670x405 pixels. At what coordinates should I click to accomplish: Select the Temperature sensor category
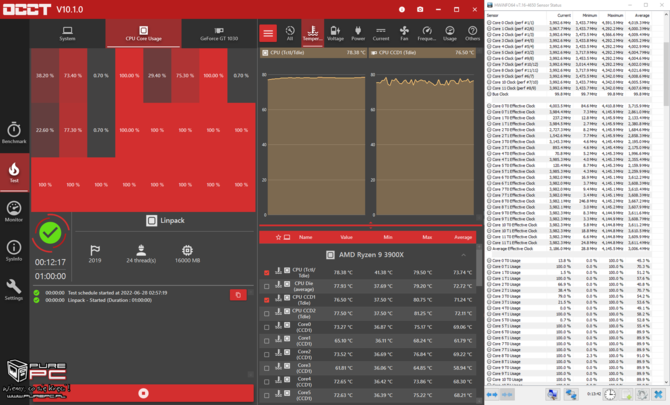click(312, 33)
